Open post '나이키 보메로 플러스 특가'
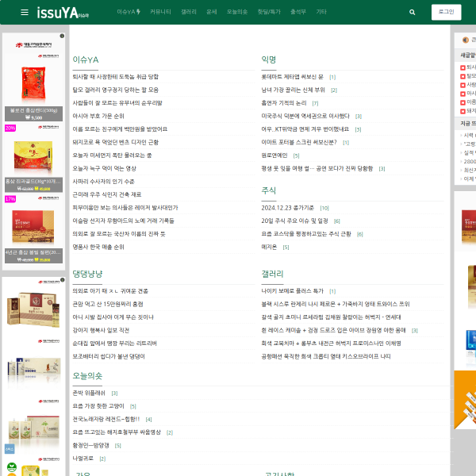 (x=292, y=291)
